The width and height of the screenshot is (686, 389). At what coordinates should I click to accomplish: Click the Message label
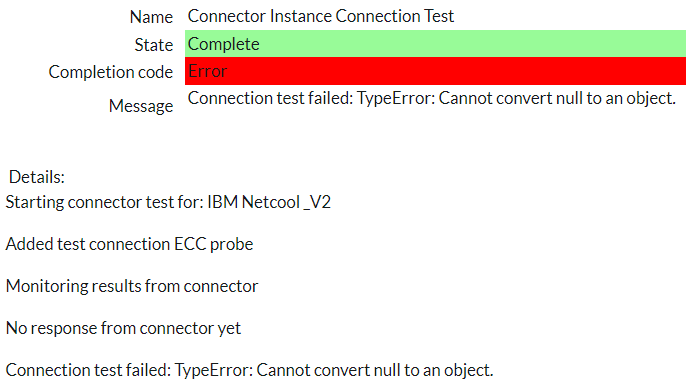tap(141, 106)
